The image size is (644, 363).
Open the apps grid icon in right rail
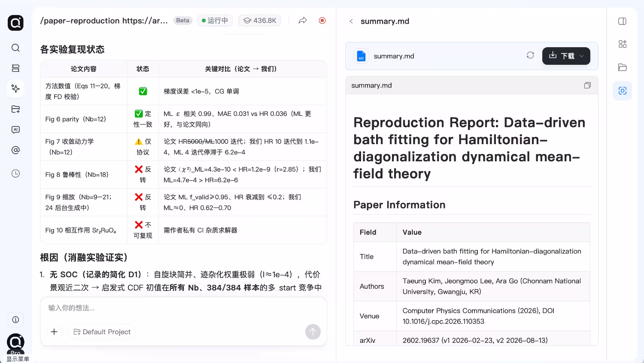pos(623,44)
